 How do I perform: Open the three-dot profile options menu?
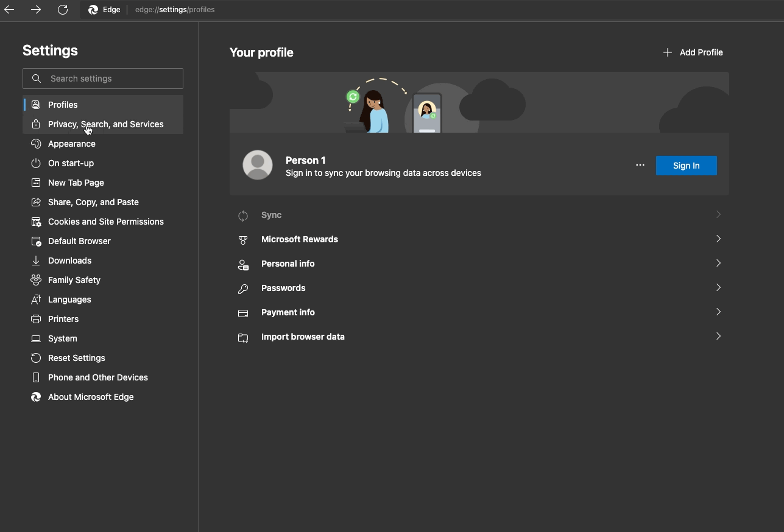tap(640, 165)
